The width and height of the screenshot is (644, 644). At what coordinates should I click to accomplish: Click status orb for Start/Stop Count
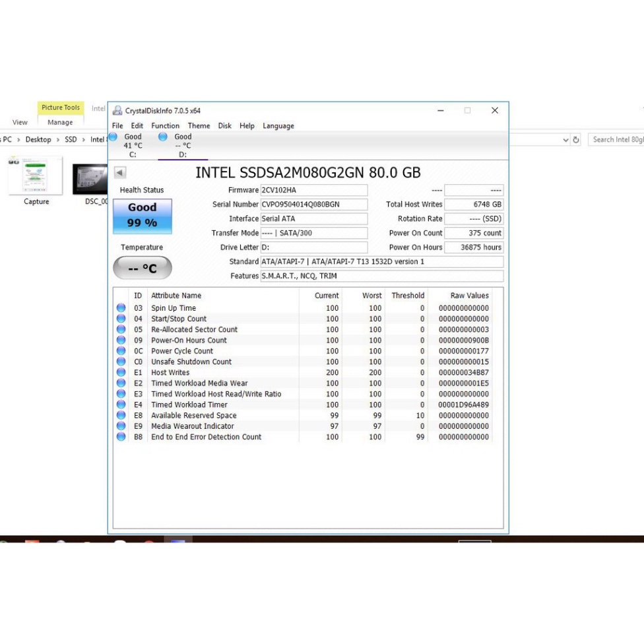pos(121,318)
